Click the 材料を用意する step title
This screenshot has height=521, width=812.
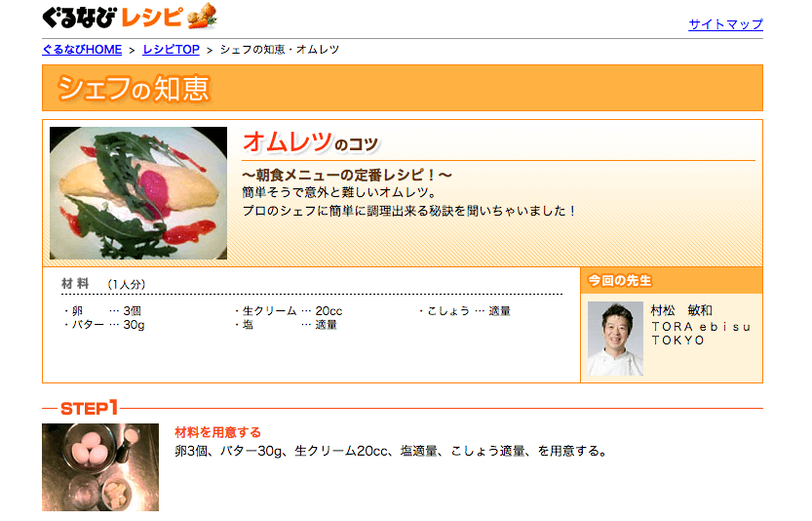point(218,432)
